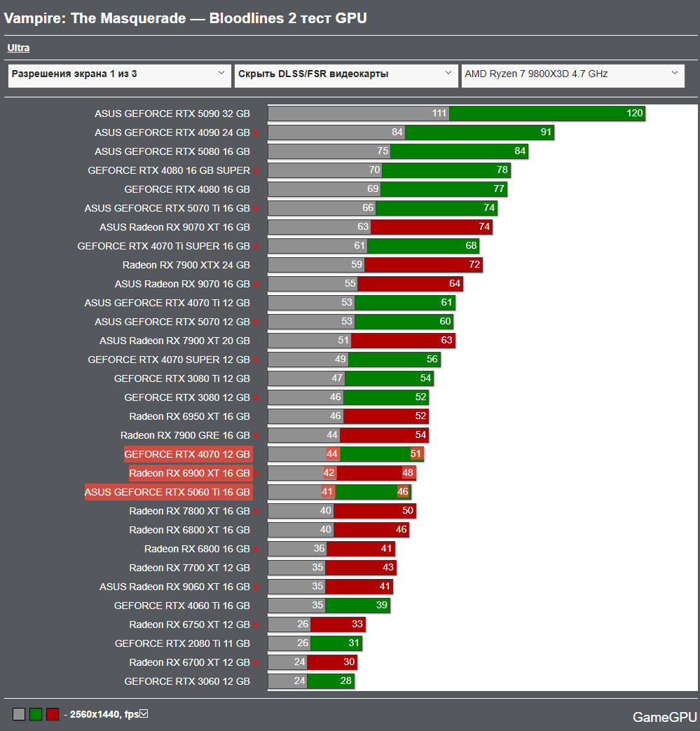700x731 pixels.
Task: Click the 91 fps value on RTX 4090 bar
Action: (546, 132)
